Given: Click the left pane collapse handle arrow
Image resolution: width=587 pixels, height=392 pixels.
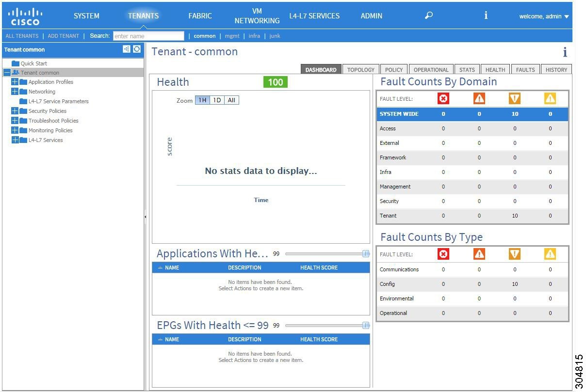Looking at the screenshot, I should coord(146,217).
